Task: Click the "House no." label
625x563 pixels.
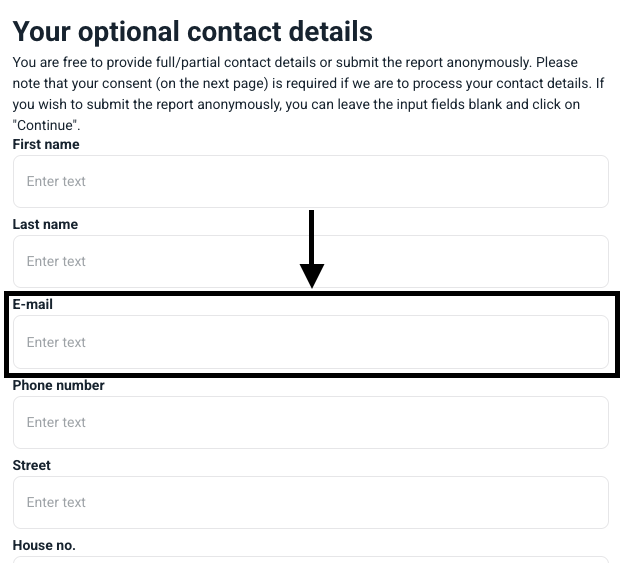Action: coord(44,545)
